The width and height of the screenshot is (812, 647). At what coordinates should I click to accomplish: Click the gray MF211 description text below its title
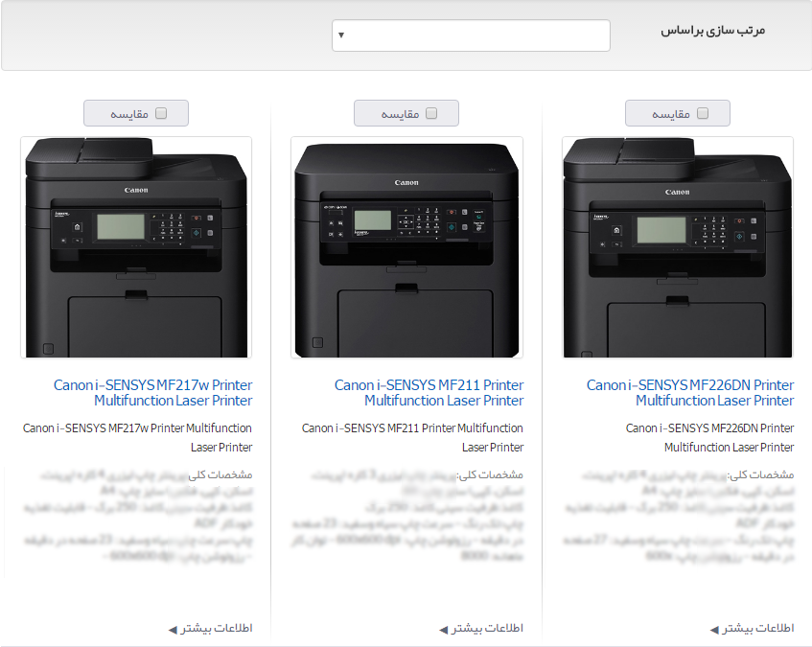point(413,437)
